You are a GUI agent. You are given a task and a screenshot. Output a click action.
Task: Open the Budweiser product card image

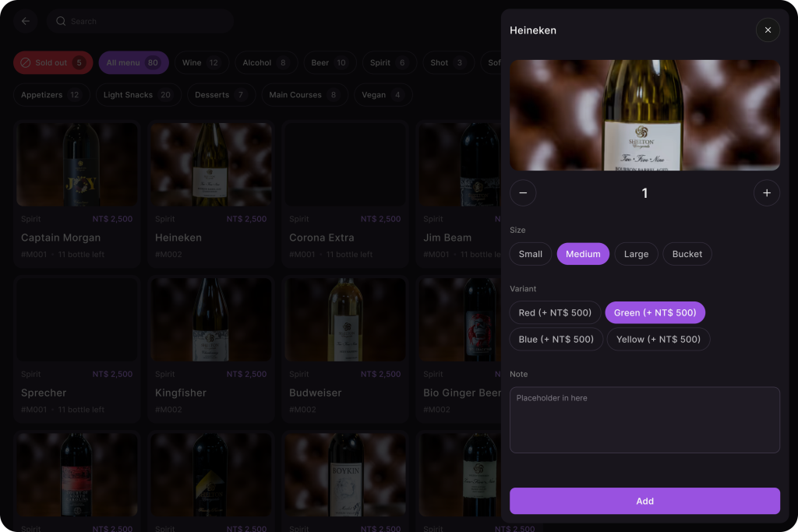point(345,319)
